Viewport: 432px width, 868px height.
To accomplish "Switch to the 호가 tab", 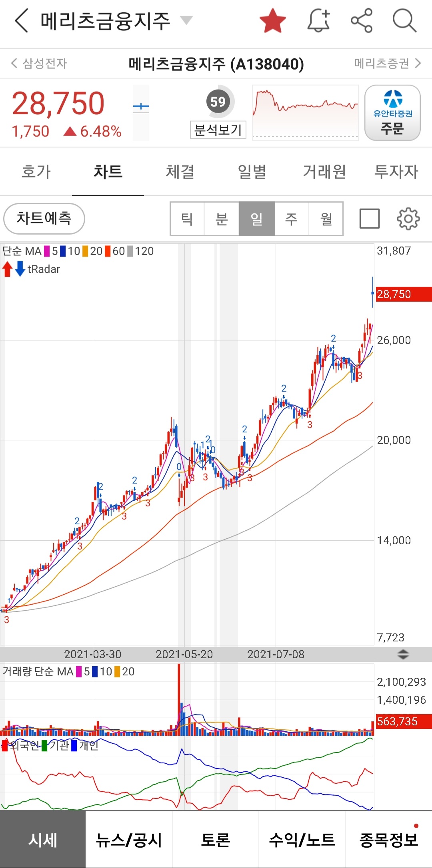I will point(36,172).
